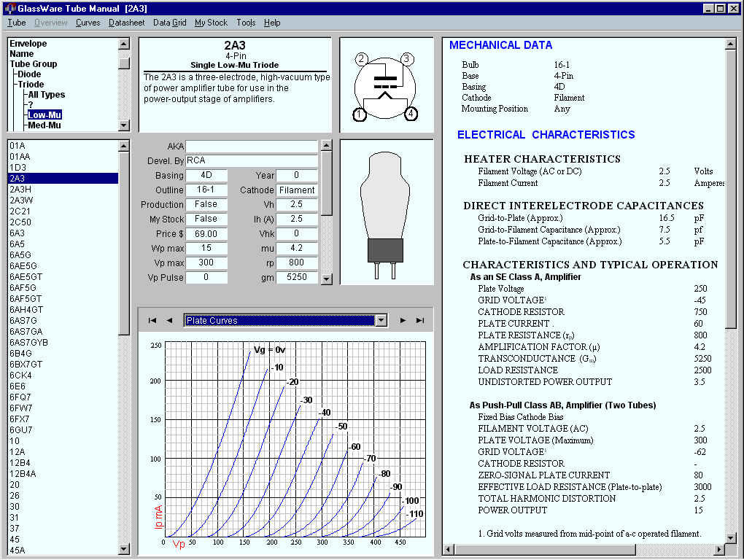Viewport: 744px width, 560px height.
Task: Select the Med-Mu triode group
Action: pos(44,125)
